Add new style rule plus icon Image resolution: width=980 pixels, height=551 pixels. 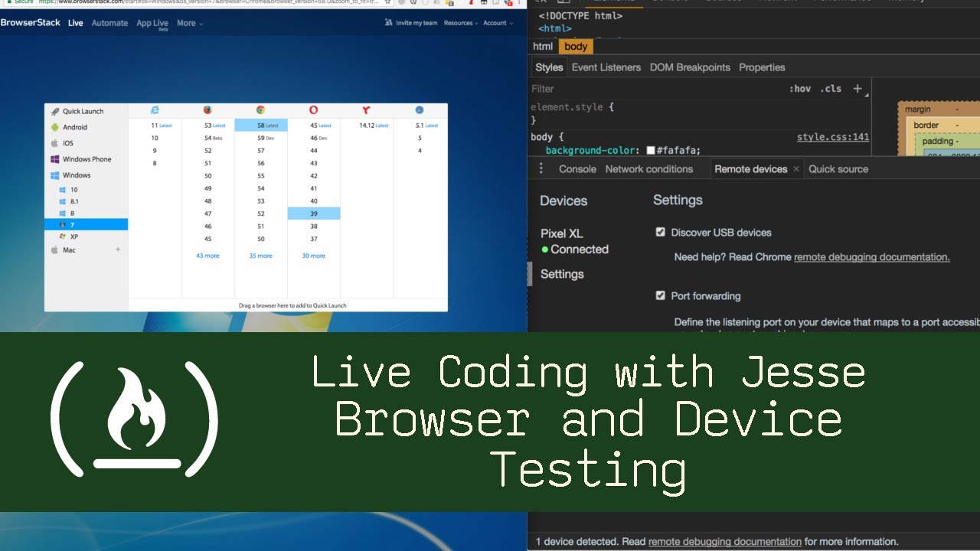(x=857, y=89)
